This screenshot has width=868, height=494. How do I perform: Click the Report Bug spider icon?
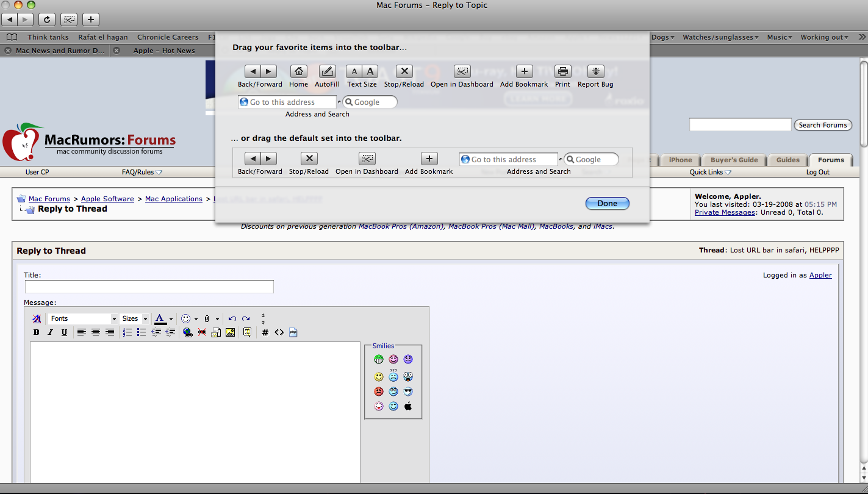[x=595, y=71]
